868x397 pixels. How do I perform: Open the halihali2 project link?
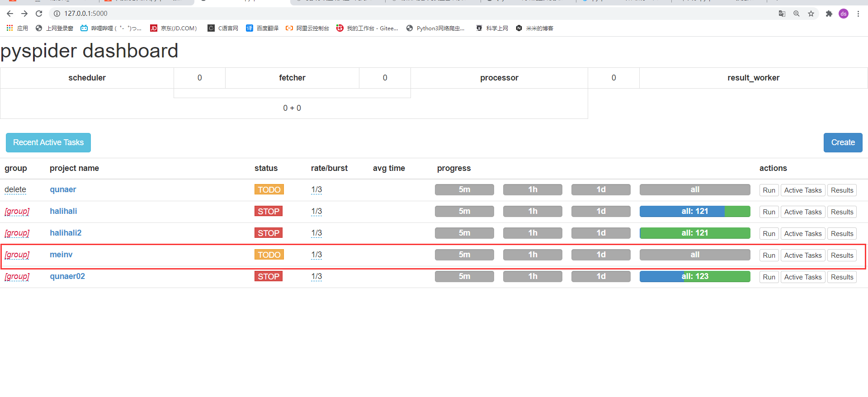pyautogui.click(x=66, y=233)
